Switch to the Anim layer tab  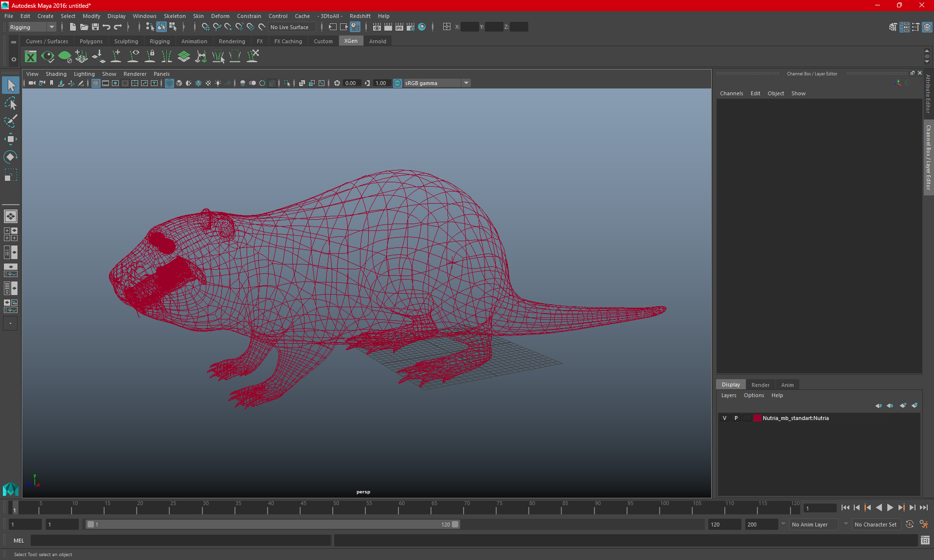click(x=787, y=385)
